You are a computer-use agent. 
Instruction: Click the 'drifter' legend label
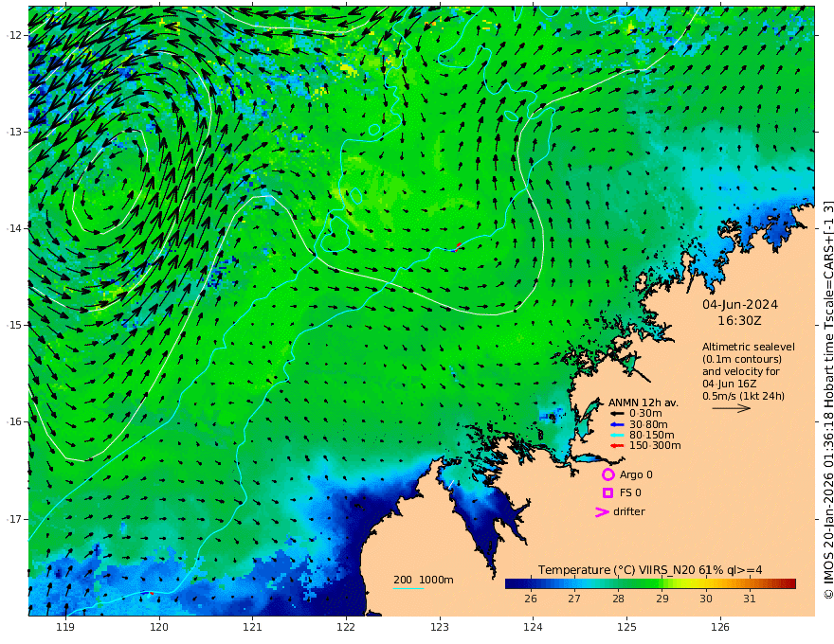[x=628, y=511]
